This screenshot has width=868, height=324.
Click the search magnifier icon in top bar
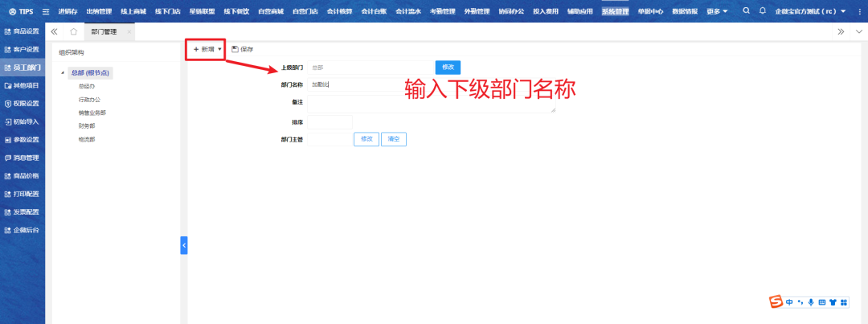pos(747,11)
